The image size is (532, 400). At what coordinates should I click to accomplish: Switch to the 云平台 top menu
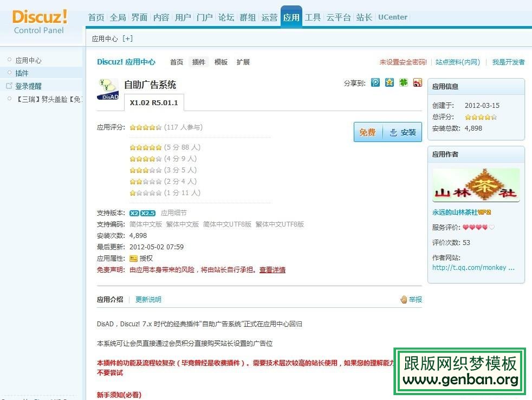pos(338,17)
